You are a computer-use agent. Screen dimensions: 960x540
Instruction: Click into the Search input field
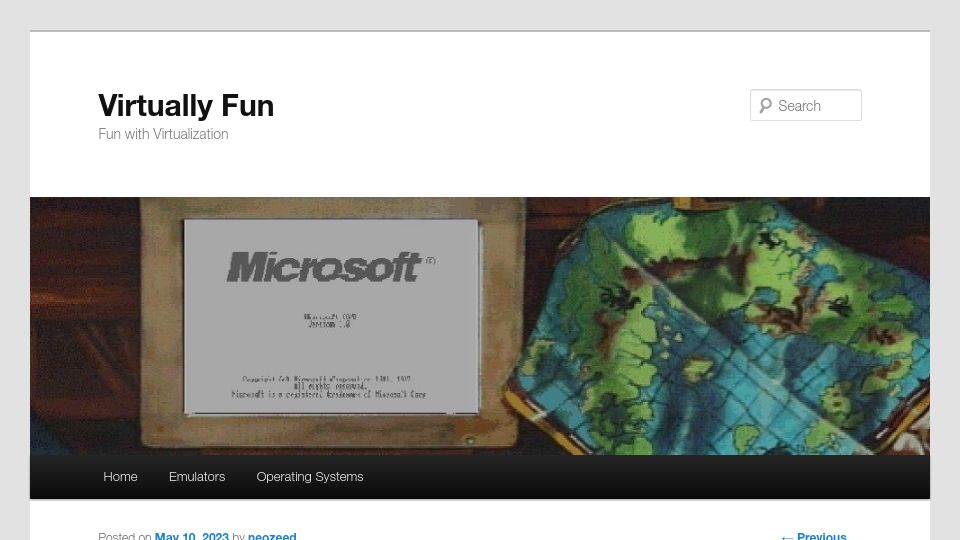pyautogui.click(x=806, y=105)
